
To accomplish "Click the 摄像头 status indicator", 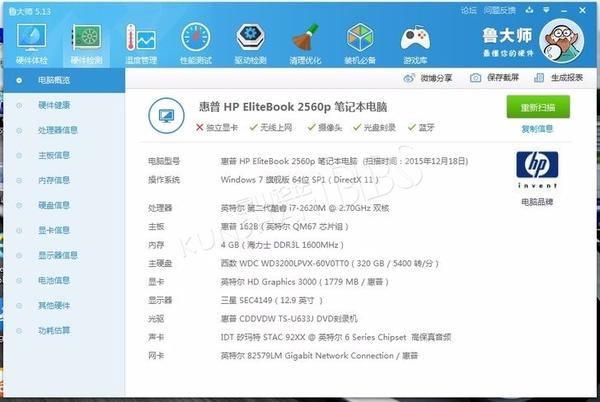I will point(324,127).
